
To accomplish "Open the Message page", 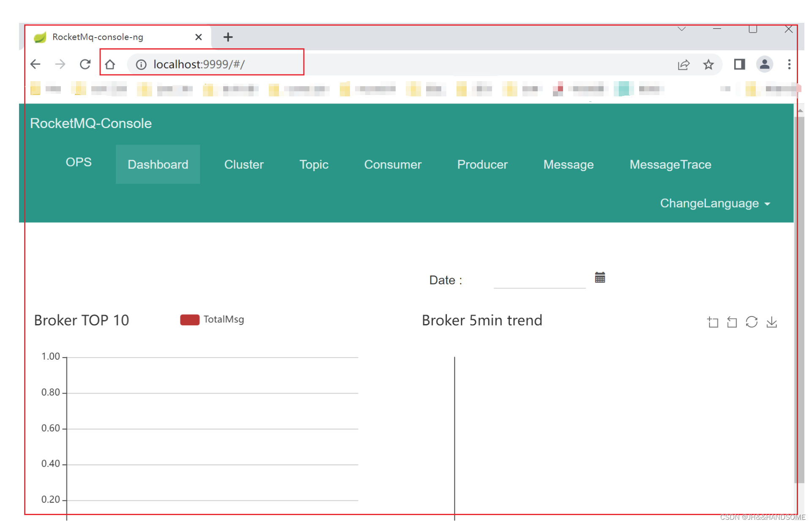I will [569, 164].
